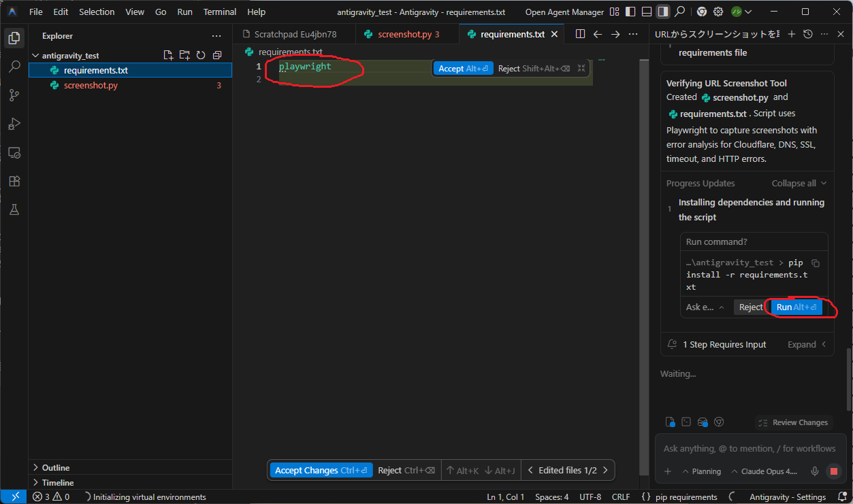Collapse all folders in Explorer
Viewport: 853px width, 504px height.
pos(217,56)
